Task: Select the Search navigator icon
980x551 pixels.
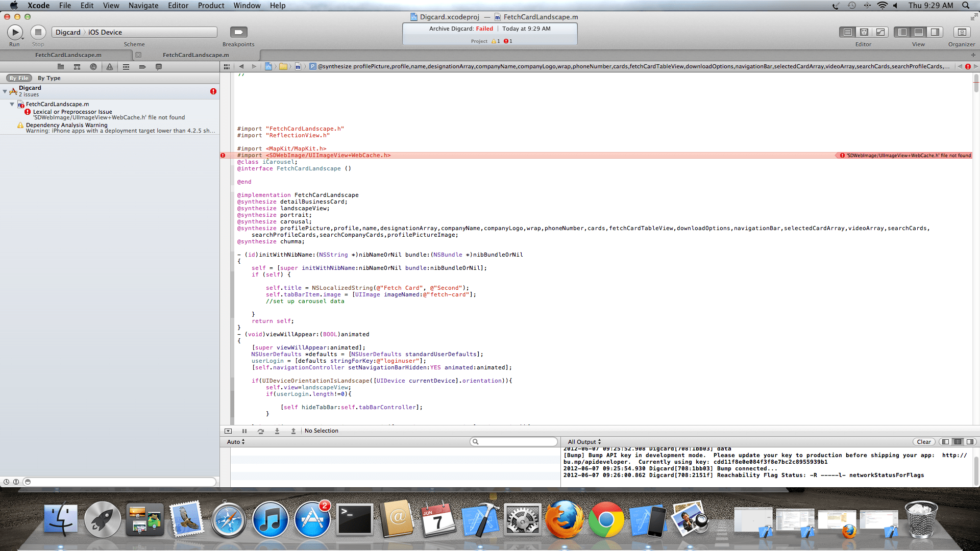Action: (93, 67)
